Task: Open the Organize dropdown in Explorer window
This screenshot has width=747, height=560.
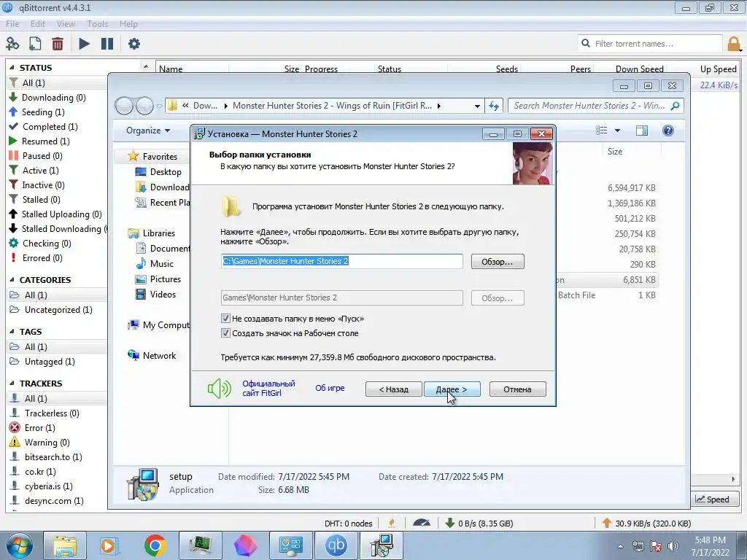Action: point(147,131)
